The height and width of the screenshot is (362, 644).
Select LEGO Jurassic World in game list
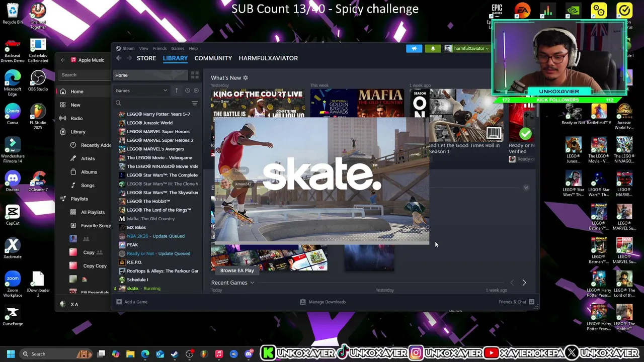pos(149,123)
